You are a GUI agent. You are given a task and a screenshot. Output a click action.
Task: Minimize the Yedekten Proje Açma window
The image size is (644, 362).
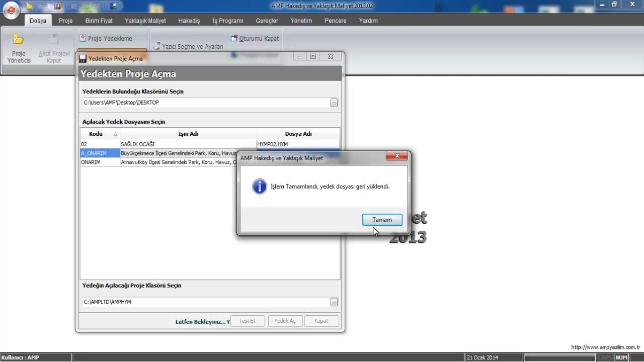click(300, 57)
